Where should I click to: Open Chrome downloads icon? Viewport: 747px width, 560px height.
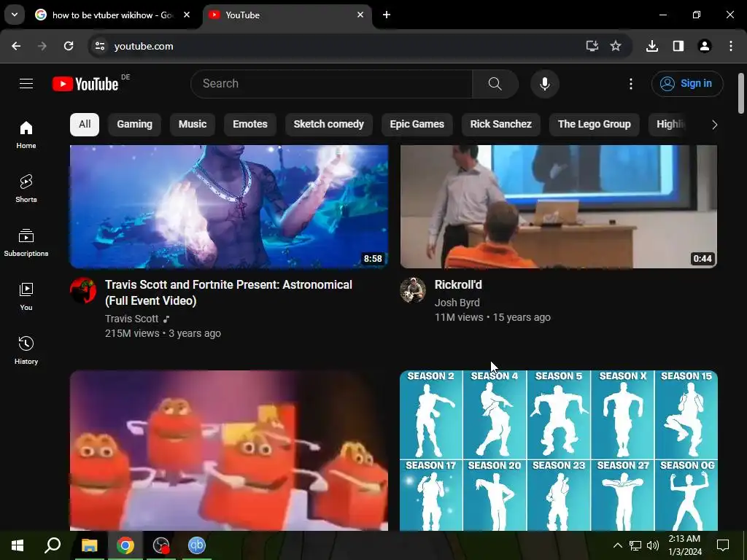652,46
